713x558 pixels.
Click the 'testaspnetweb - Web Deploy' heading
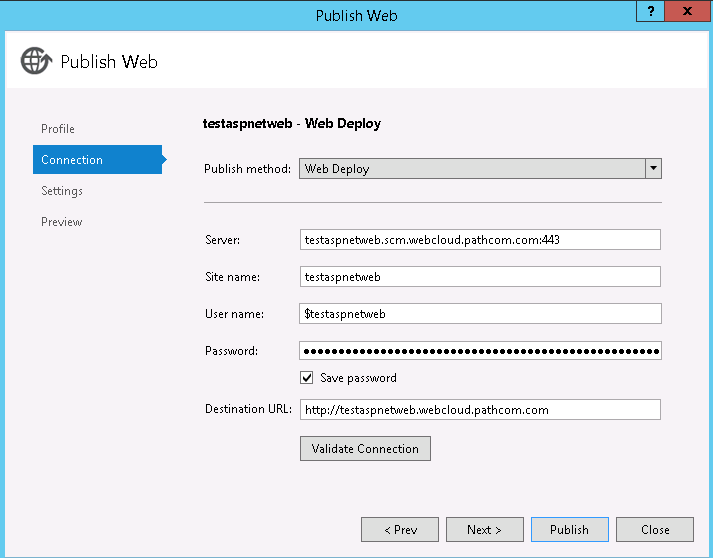[x=291, y=124]
